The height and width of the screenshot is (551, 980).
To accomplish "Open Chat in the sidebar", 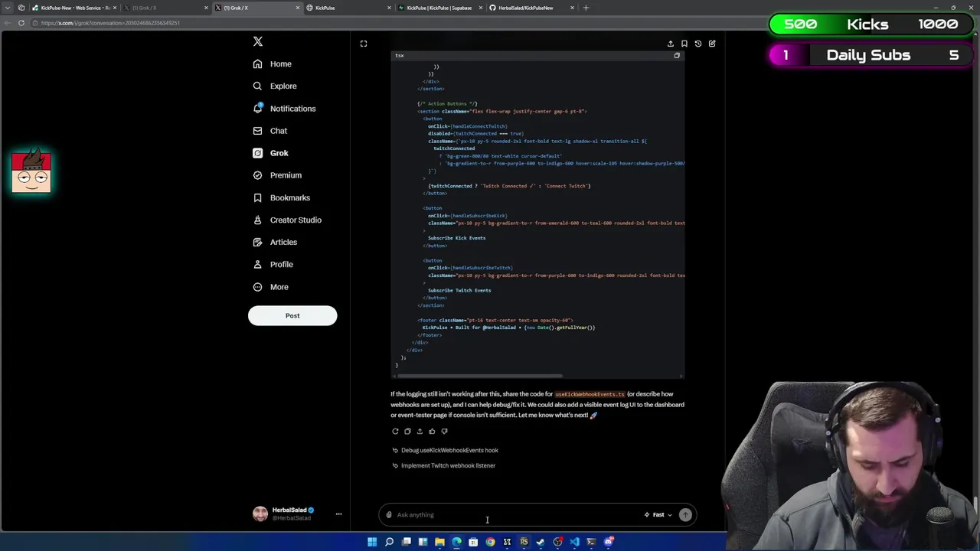I will click(269, 131).
